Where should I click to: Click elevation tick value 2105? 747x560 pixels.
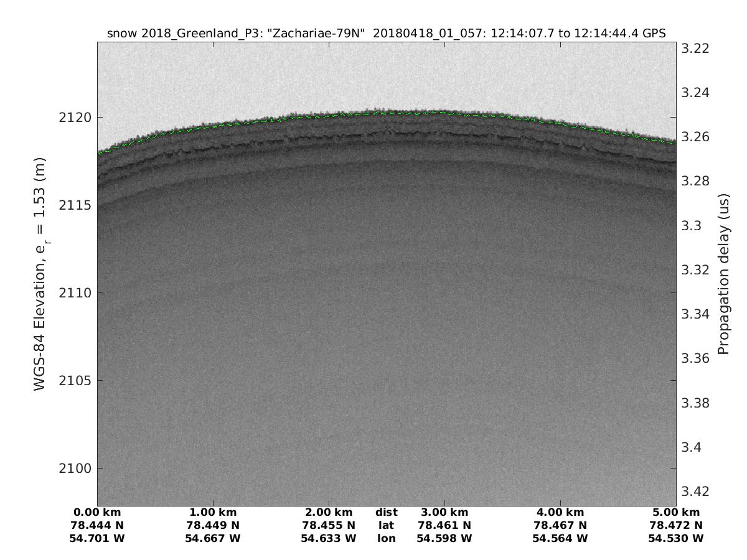[x=75, y=381]
